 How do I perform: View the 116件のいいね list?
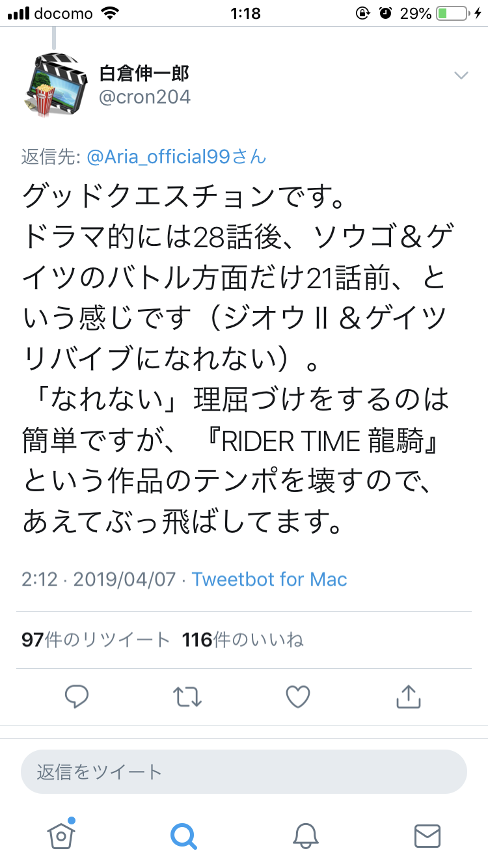click(243, 640)
